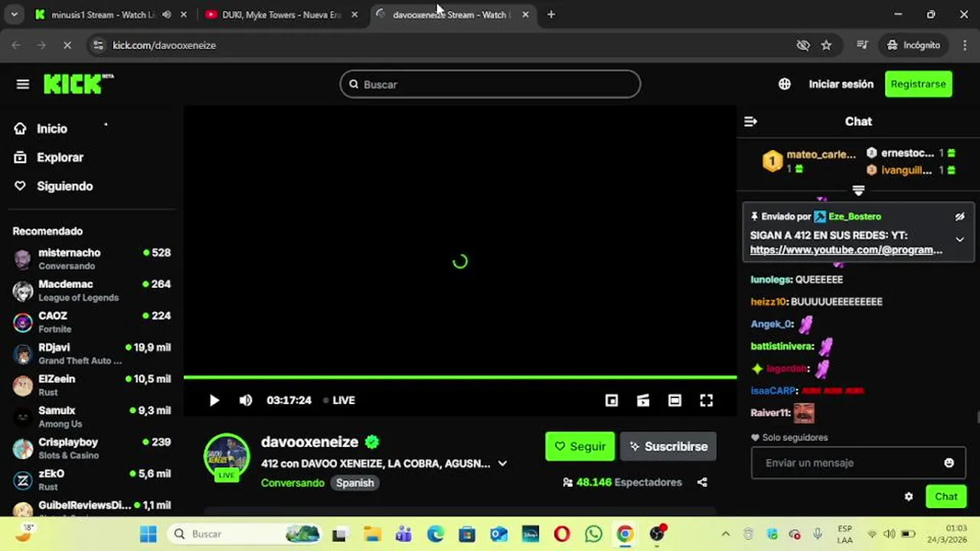
Task: Share the stream via share icon
Action: [x=702, y=482]
